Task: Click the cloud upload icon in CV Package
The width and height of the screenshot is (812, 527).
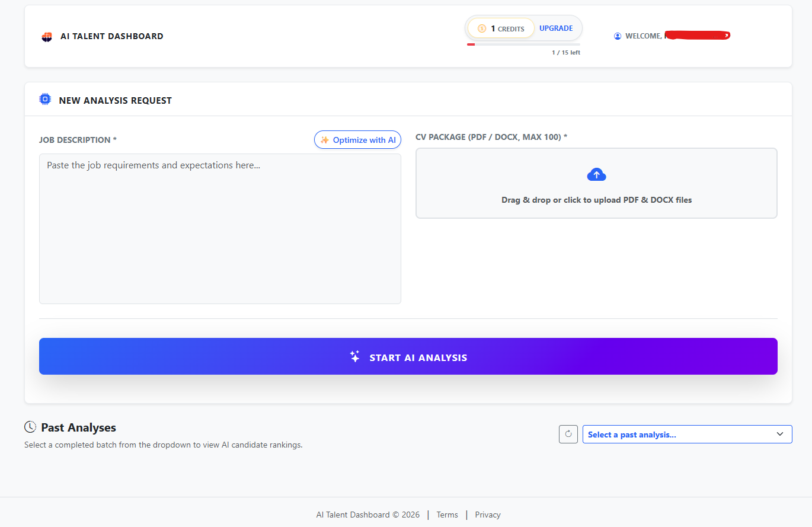Action: tap(596, 174)
